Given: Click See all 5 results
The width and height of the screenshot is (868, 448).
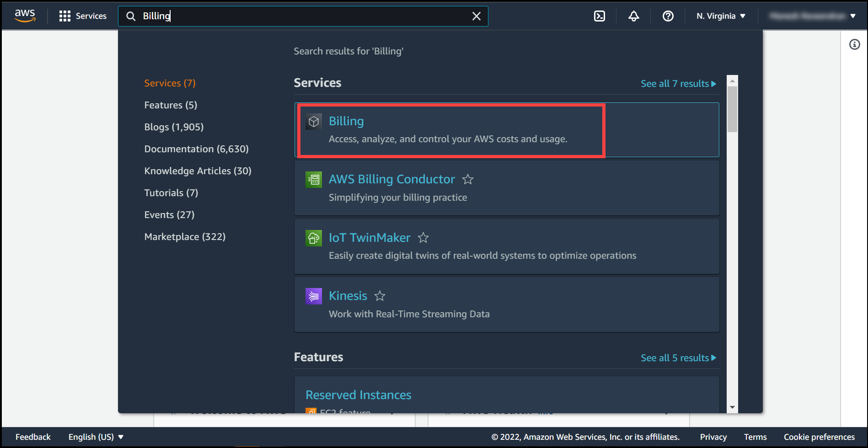Looking at the screenshot, I should (x=678, y=358).
